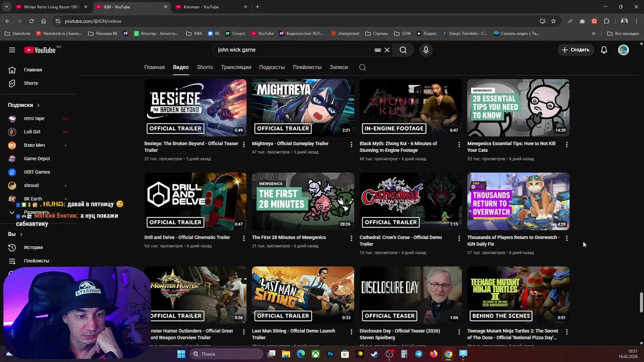Image resolution: width=644 pixels, height=362 pixels.
Task: Click the browser home button
Action: pyautogui.click(x=43, y=21)
